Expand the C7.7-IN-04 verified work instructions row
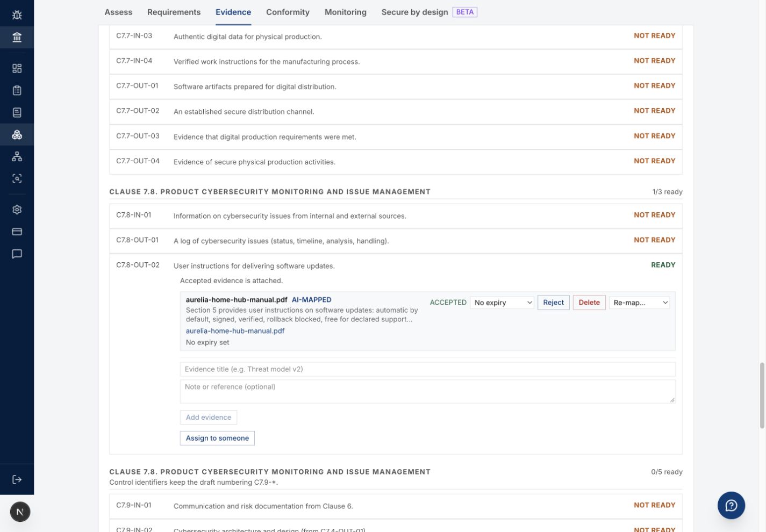The height and width of the screenshot is (532, 766). point(396,61)
